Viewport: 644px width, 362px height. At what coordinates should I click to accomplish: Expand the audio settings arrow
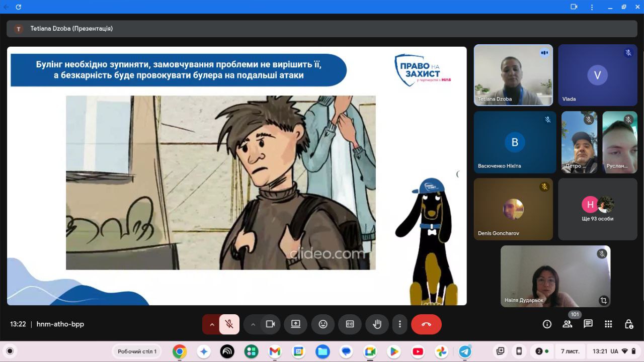click(x=212, y=324)
